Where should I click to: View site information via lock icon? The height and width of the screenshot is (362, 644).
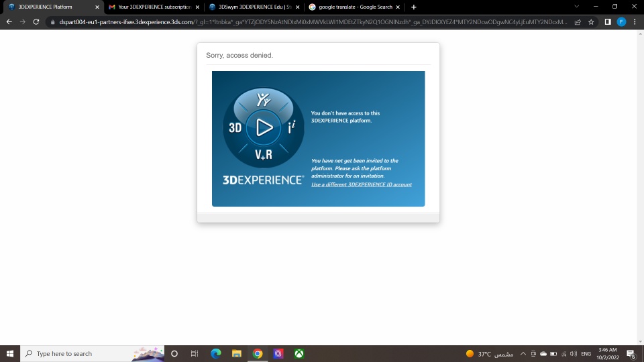pyautogui.click(x=52, y=22)
